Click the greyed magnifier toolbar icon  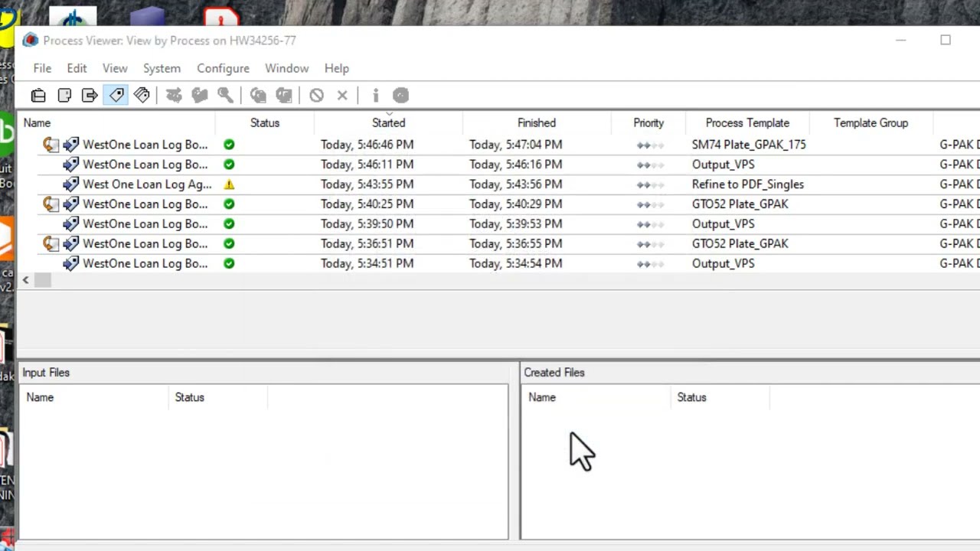click(x=225, y=96)
